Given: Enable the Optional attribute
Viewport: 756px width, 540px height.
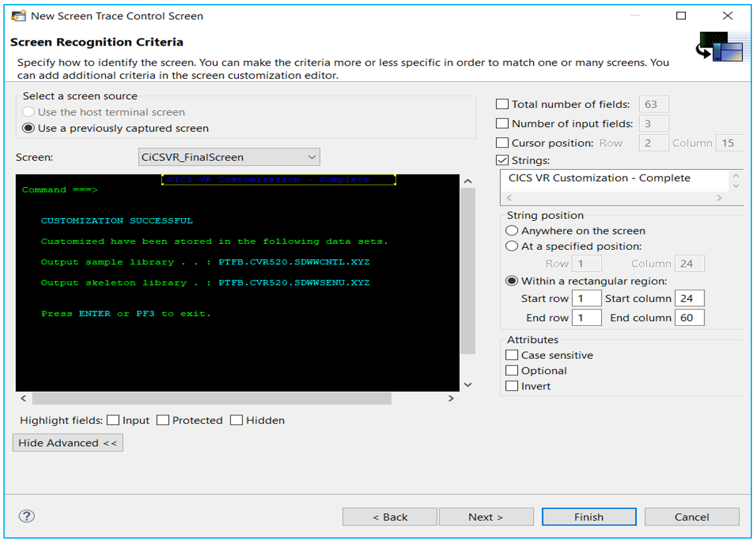Looking at the screenshot, I should [x=511, y=370].
